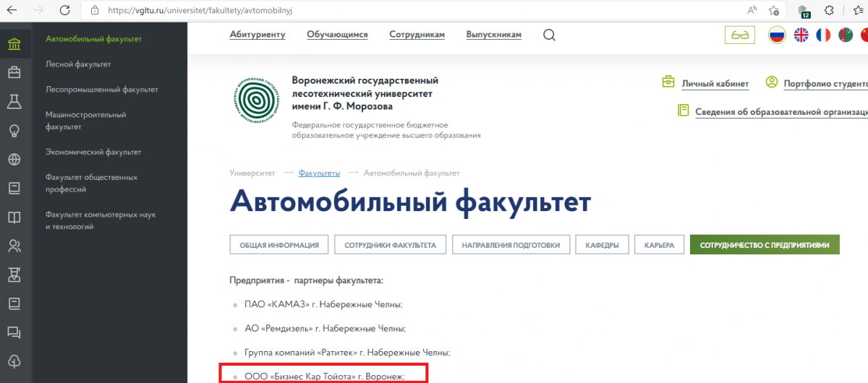The image size is (868, 383).
Task: Select Экономический факультет in sidebar
Action: [93, 152]
